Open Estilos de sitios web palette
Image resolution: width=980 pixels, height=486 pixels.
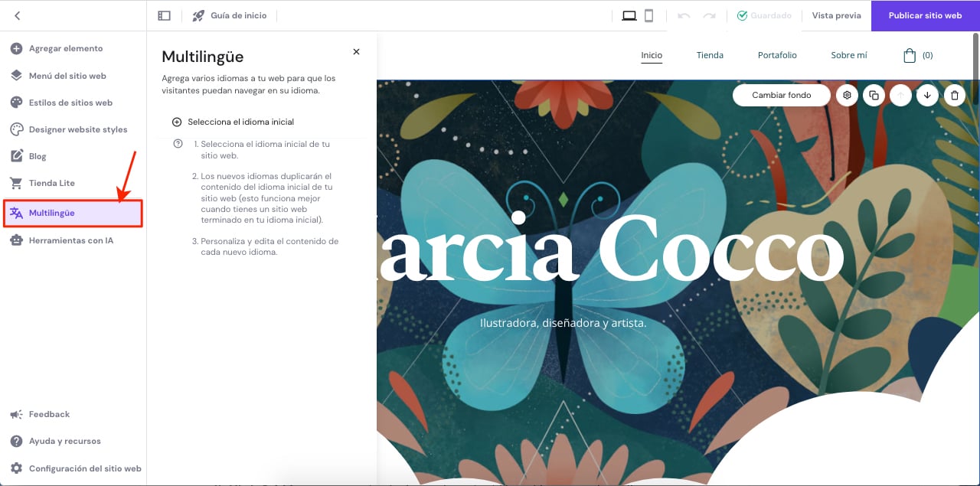[70, 103]
